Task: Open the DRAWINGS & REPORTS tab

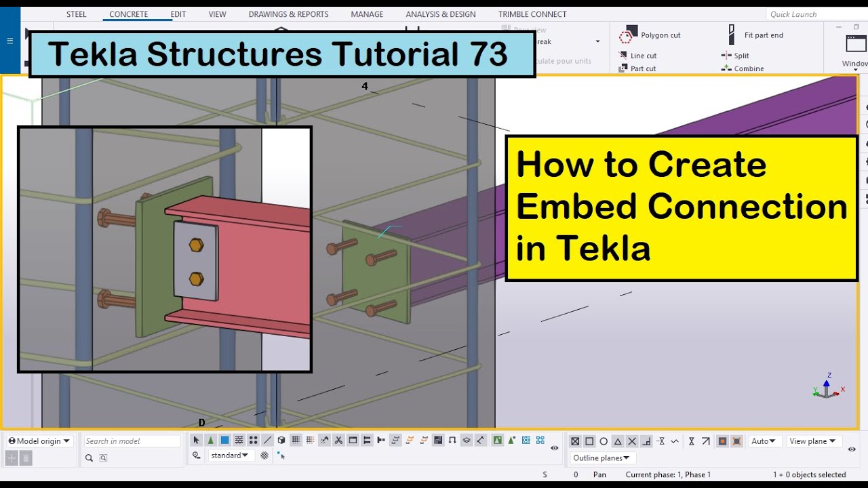Action: click(288, 14)
